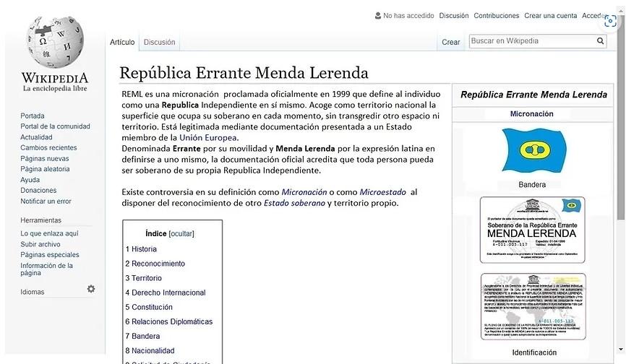The image size is (626, 364).
Task: Jump to section 8 Nacionalidad
Action: (150, 350)
